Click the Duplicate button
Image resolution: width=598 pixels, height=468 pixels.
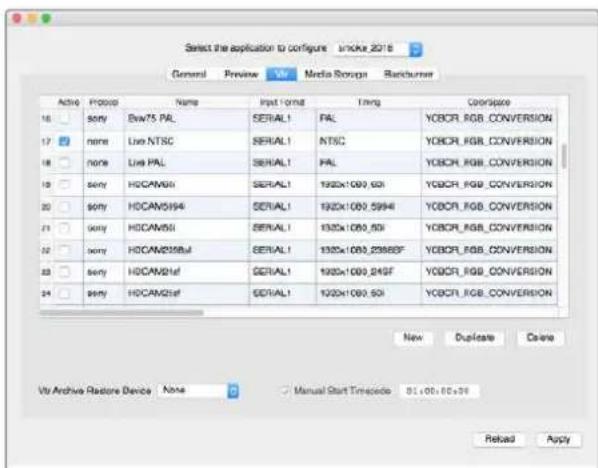(x=474, y=338)
